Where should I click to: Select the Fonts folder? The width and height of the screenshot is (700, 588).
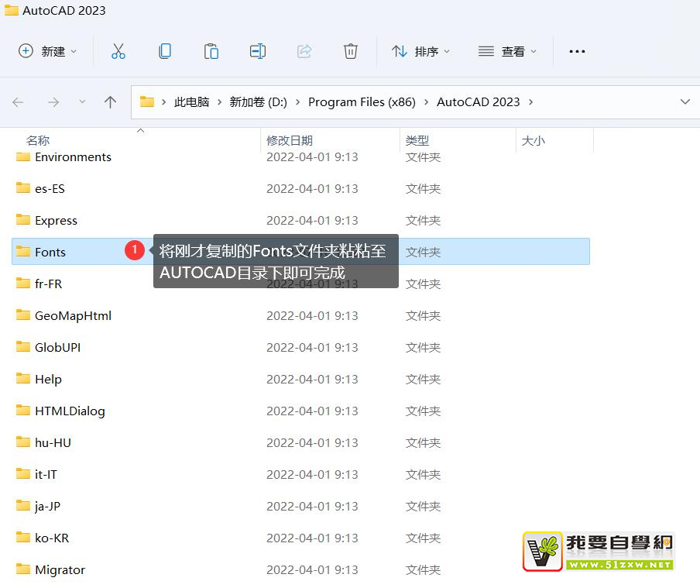pyautogui.click(x=50, y=252)
